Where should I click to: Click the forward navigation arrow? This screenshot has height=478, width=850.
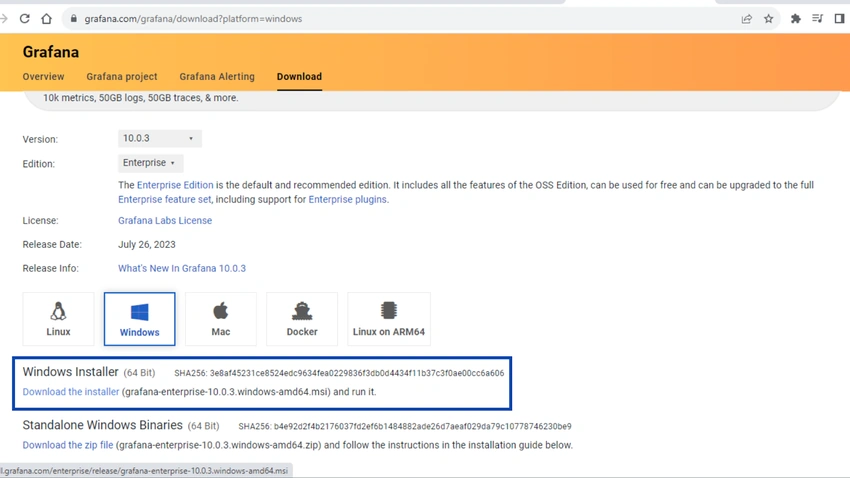coord(4,18)
